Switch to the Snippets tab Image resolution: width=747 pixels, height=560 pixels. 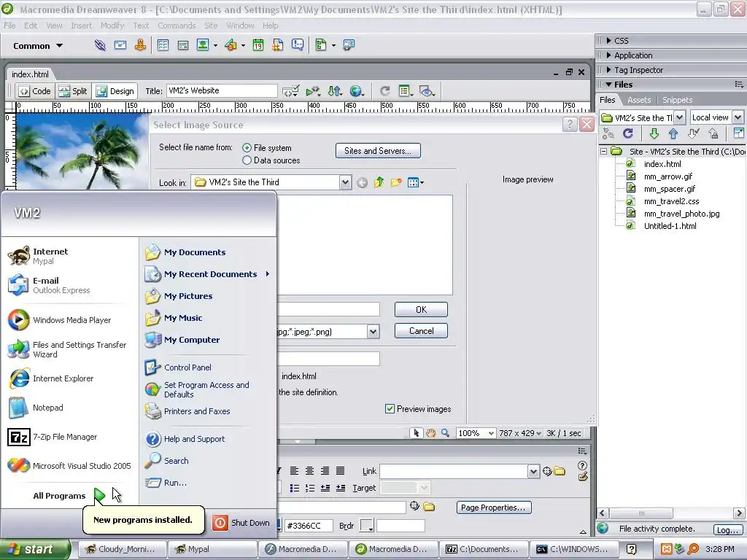677,100
